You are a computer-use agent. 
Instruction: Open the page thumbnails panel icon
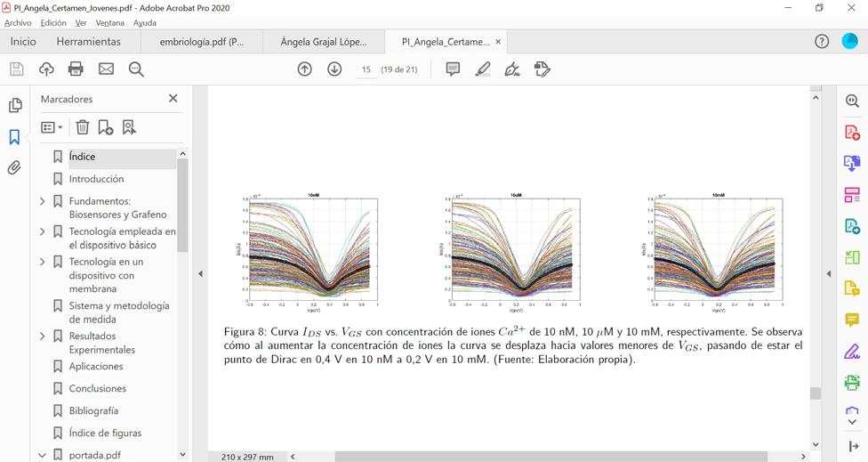(15, 105)
